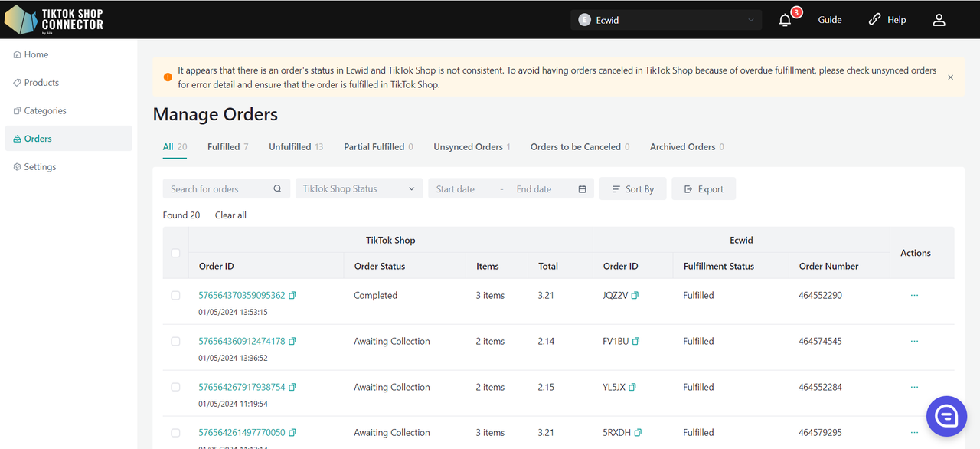
Task: Copy Ecwid order ID JQZ2V
Action: pyautogui.click(x=635, y=295)
